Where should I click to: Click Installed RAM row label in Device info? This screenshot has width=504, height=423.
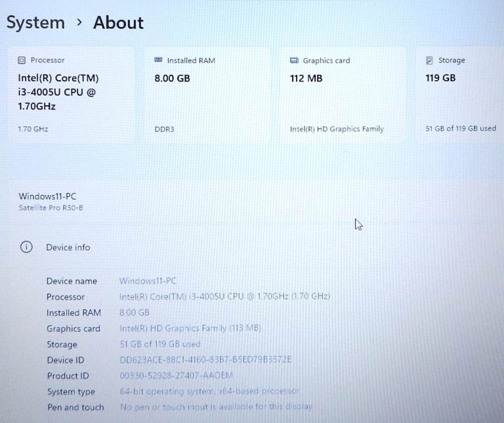(x=73, y=313)
